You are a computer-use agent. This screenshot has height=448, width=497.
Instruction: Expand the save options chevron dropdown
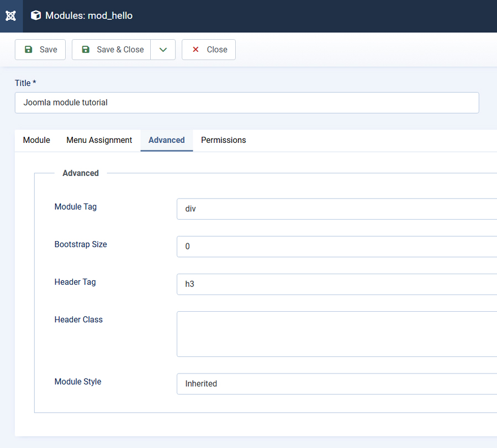click(163, 50)
